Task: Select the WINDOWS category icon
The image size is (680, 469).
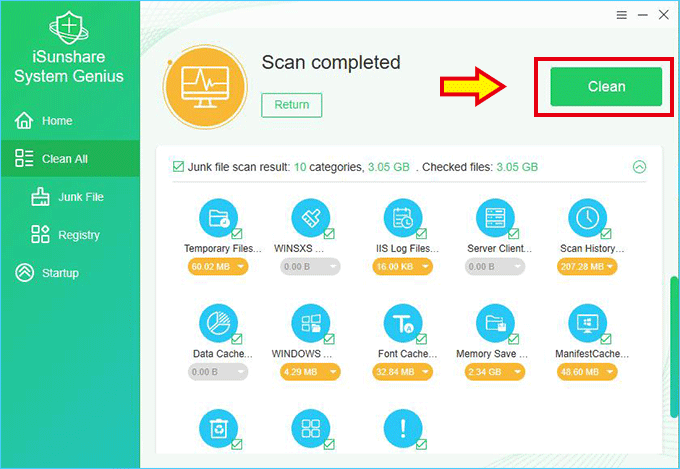Action: tap(311, 323)
